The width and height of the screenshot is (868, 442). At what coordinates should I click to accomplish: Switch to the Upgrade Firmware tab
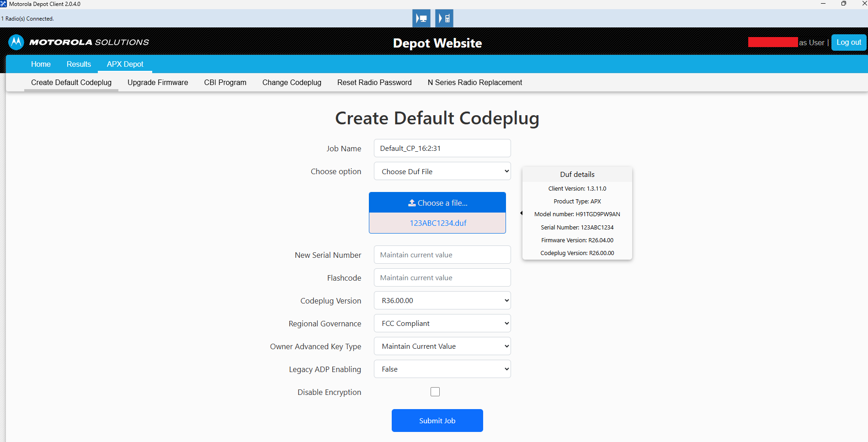click(158, 82)
